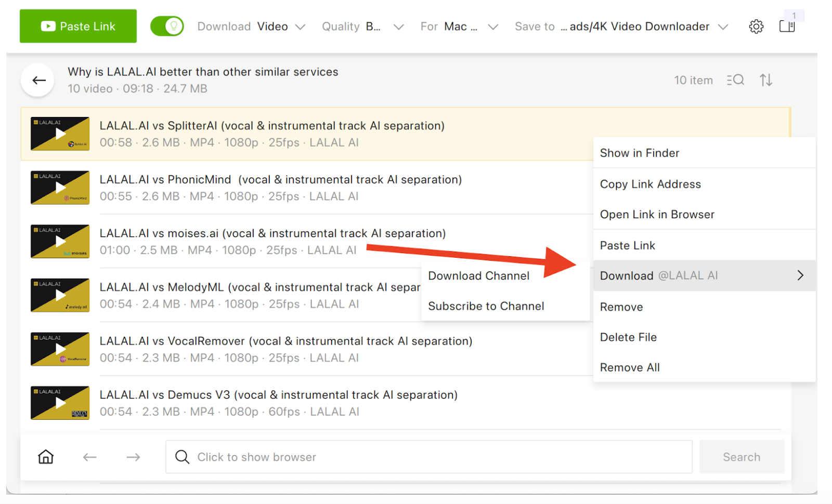Click browser back arrow at bottom
The height and width of the screenshot is (504, 832).
coord(89,457)
